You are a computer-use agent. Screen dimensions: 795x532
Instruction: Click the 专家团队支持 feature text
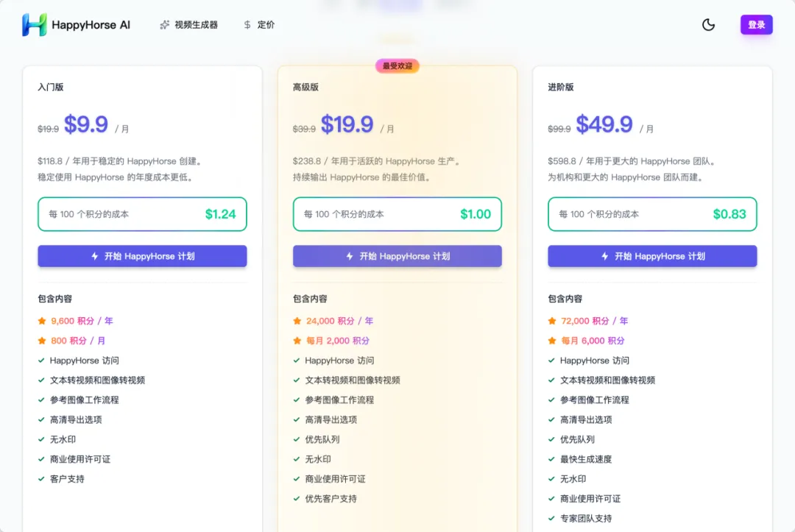pos(586,518)
